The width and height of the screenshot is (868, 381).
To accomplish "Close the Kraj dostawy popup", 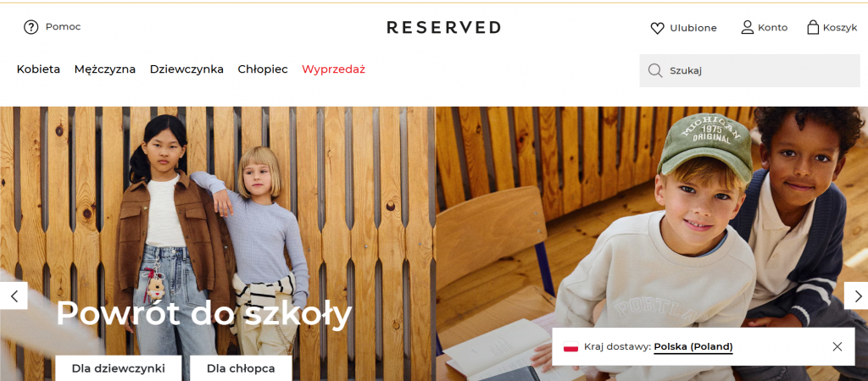I will tap(837, 347).
